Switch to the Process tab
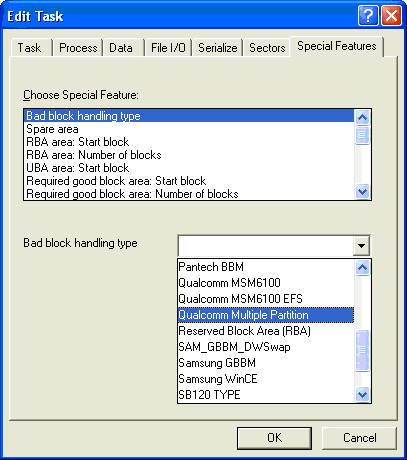This screenshot has width=407, height=460. [x=78, y=48]
